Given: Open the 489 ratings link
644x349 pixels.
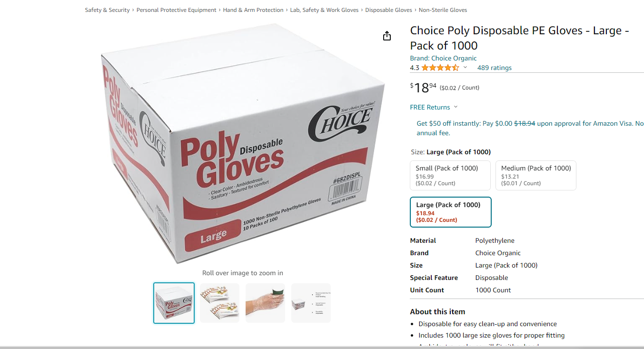Looking at the screenshot, I should pyautogui.click(x=495, y=68).
